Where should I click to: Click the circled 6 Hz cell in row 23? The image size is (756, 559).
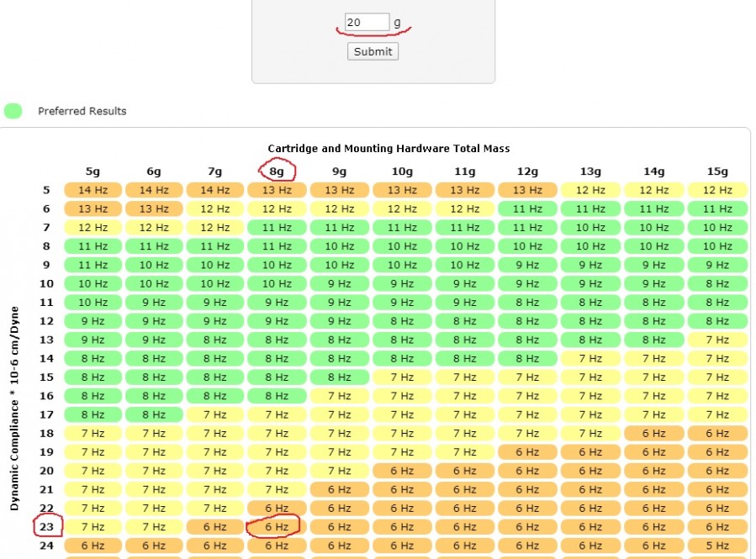click(x=278, y=527)
